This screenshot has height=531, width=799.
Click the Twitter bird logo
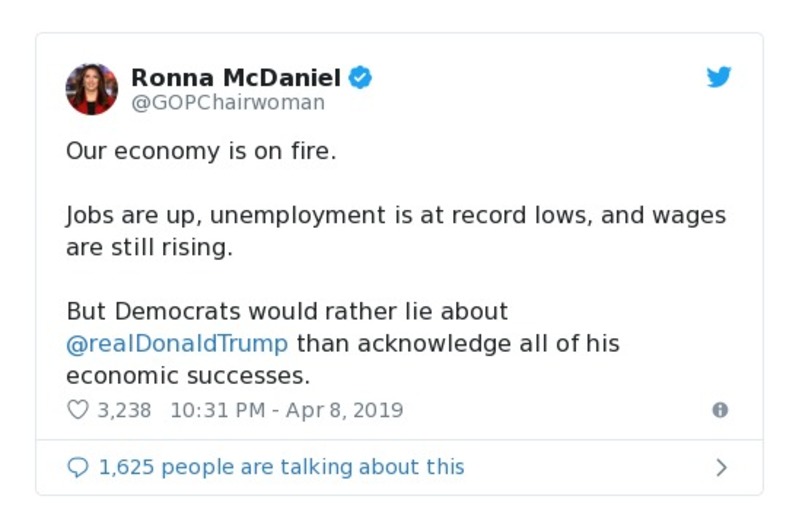pos(719,77)
